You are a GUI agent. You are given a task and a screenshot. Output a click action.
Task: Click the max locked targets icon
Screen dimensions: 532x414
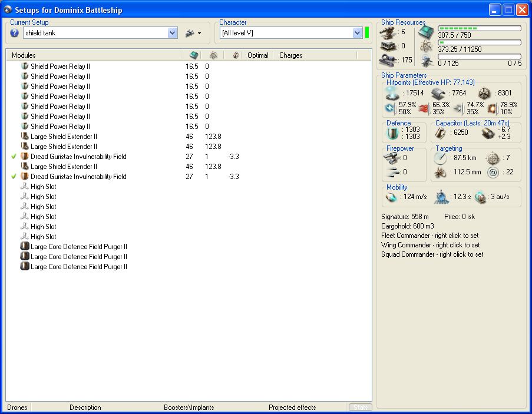(493, 158)
